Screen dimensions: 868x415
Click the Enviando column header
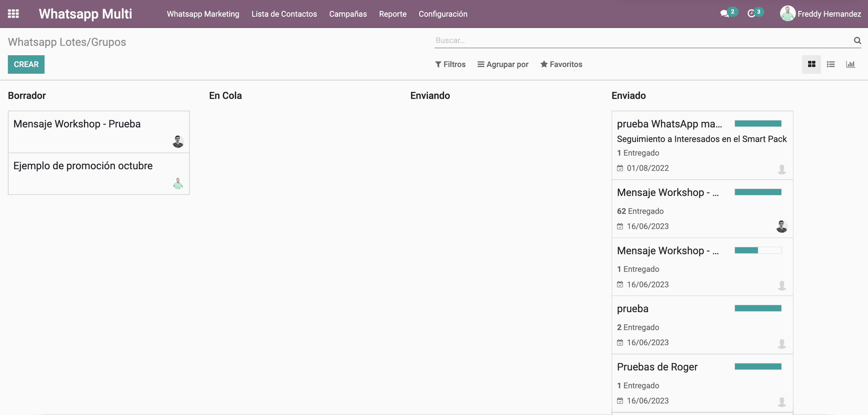coord(430,95)
